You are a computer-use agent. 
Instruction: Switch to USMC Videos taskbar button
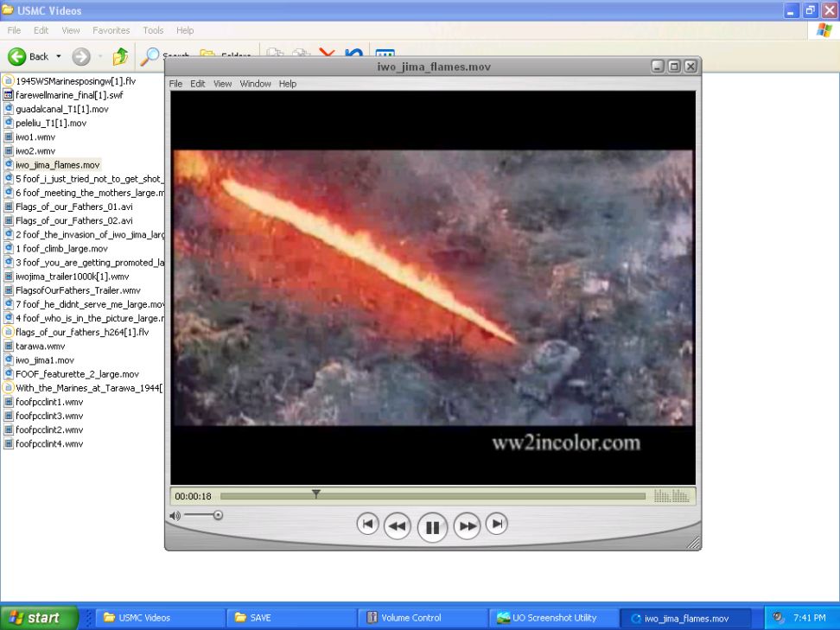[x=159, y=618]
